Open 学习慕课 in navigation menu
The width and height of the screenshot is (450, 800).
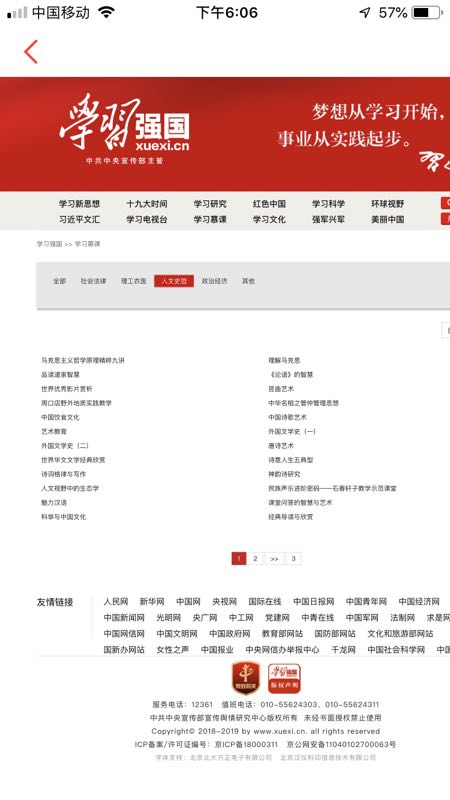click(210, 219)
